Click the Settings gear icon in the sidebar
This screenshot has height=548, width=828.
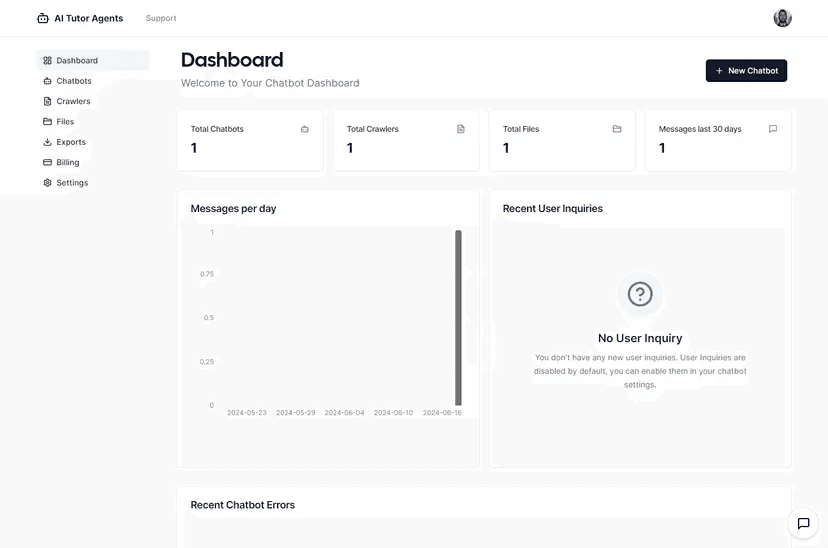tap(48, 183)
